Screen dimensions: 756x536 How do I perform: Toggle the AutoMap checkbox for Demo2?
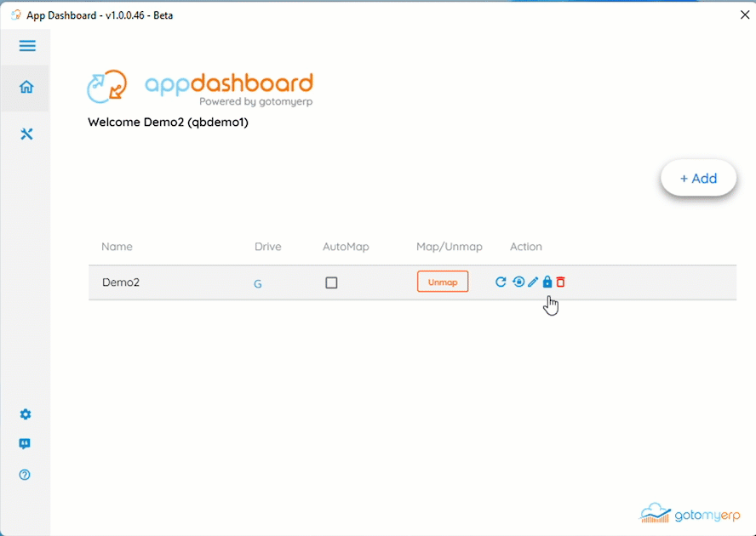(x=331, y=282)
